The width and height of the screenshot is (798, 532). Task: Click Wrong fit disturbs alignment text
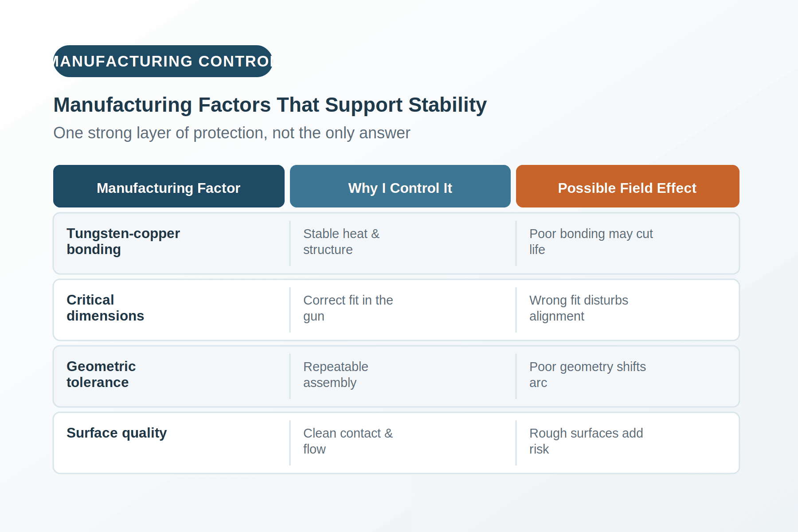click(579, 308)
